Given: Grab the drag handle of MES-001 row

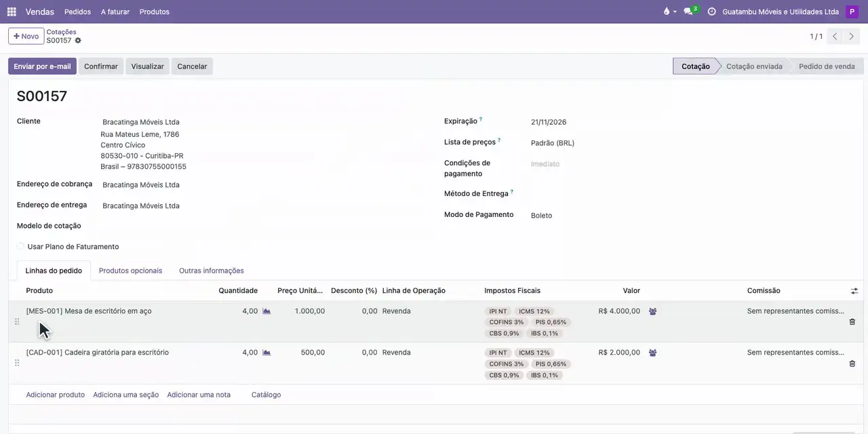Looking at the screenshot, I should [17, 321].
